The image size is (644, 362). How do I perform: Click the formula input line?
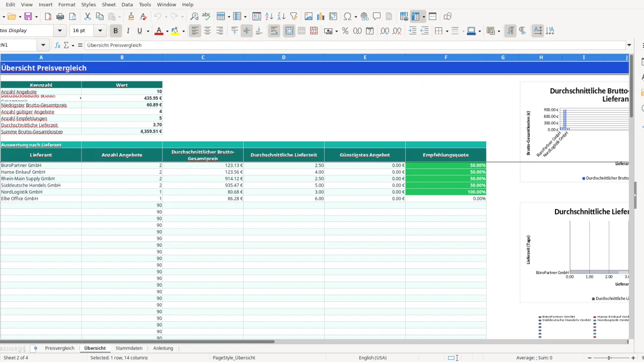point(355,45)
